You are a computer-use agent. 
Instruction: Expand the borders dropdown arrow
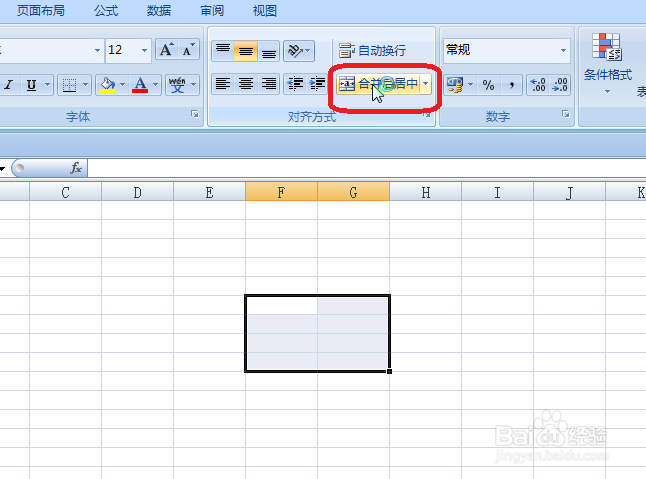[85, 85]
